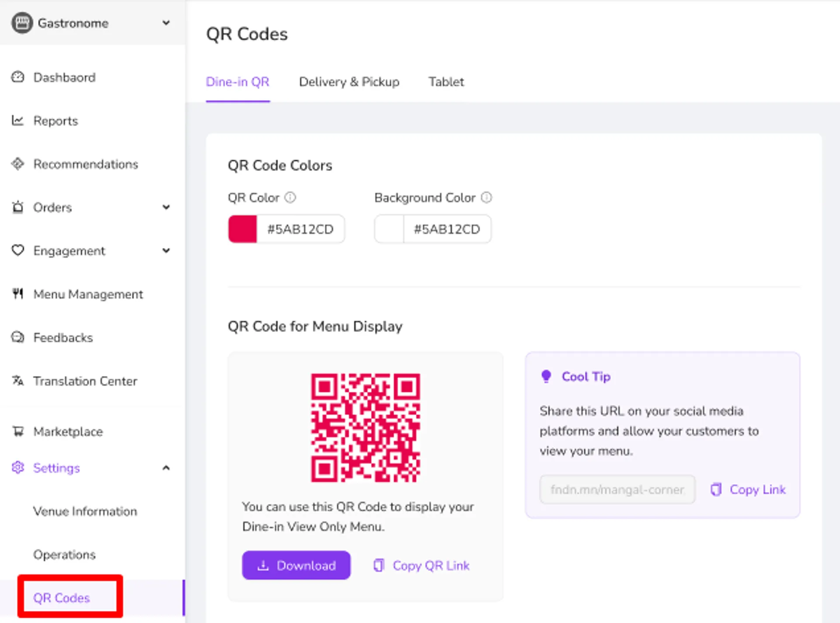Click the Engagement label in sidebar
The image size is (840, 623).
click(69, 251)
